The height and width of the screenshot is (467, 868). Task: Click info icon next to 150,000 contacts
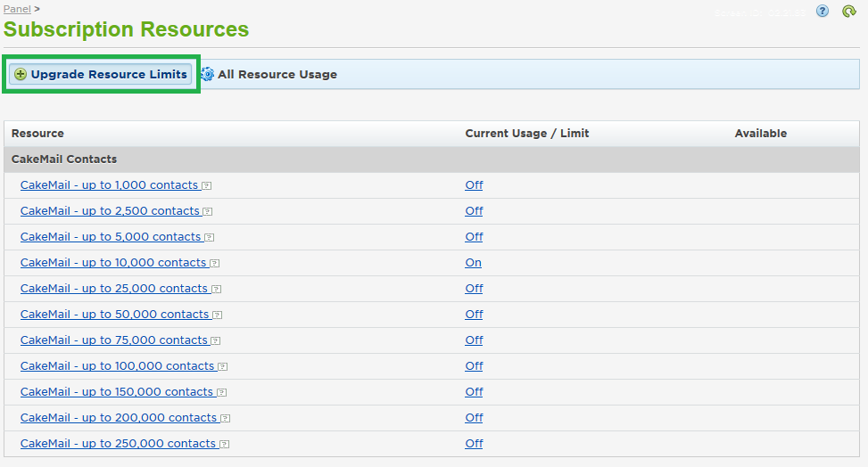click(221, 393)
